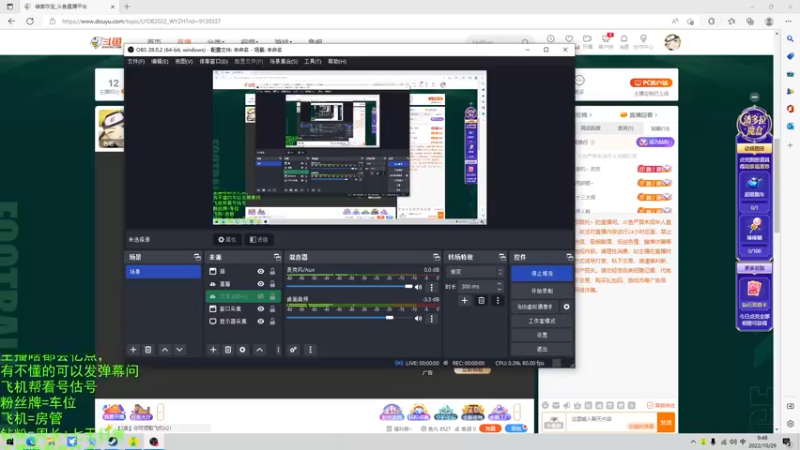Toggle lock on 窗口采集 source
The width and height of the screenshot is (800, 450).
(272, 309)
